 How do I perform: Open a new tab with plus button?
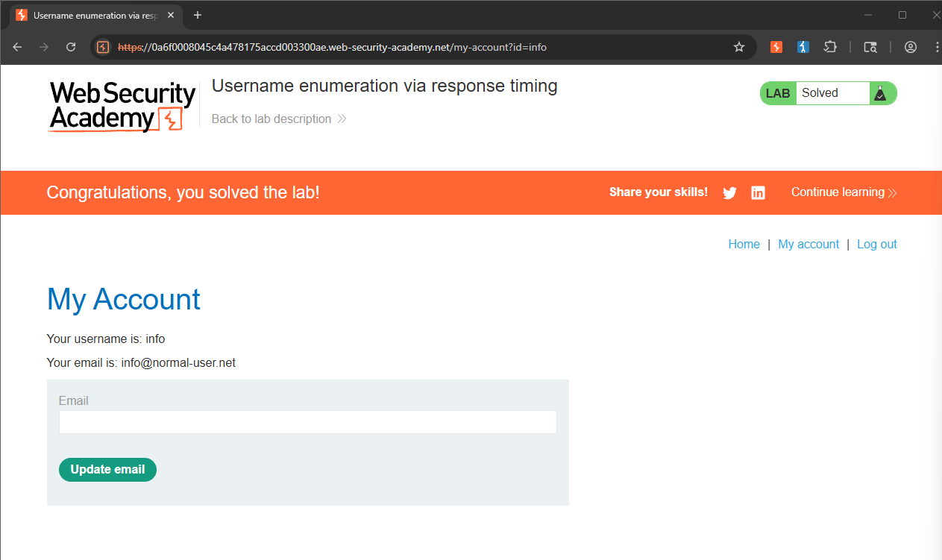coord(198,15)
